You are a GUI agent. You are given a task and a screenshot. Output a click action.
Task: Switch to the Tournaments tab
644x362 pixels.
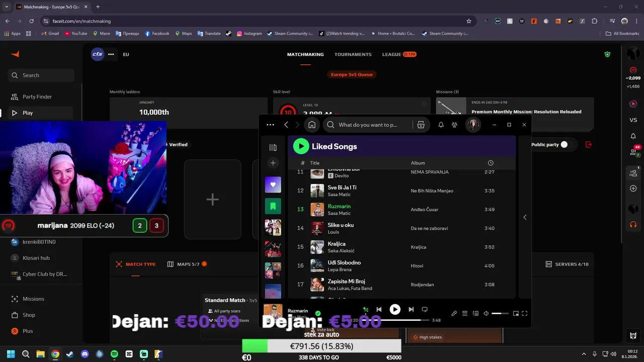coord(353,54)
